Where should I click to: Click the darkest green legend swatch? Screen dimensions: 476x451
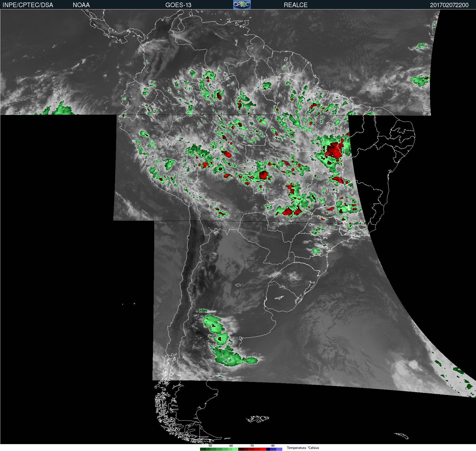click(203, 449)
